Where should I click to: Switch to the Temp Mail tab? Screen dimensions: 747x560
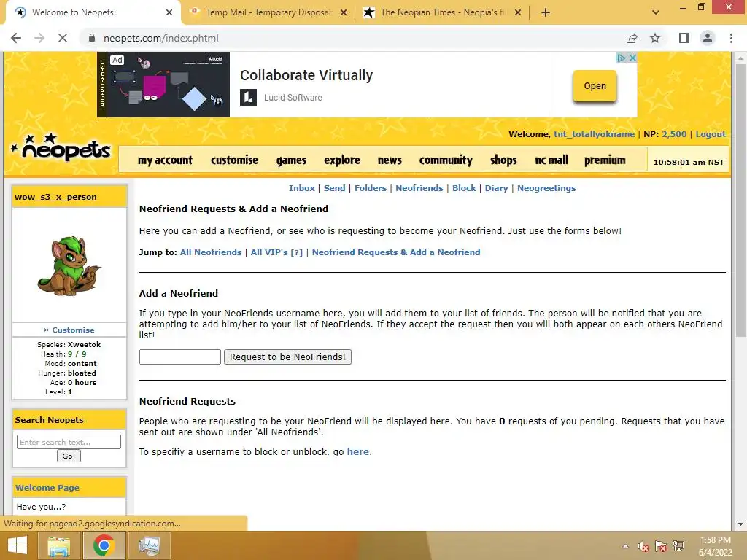tap(268, 12)
